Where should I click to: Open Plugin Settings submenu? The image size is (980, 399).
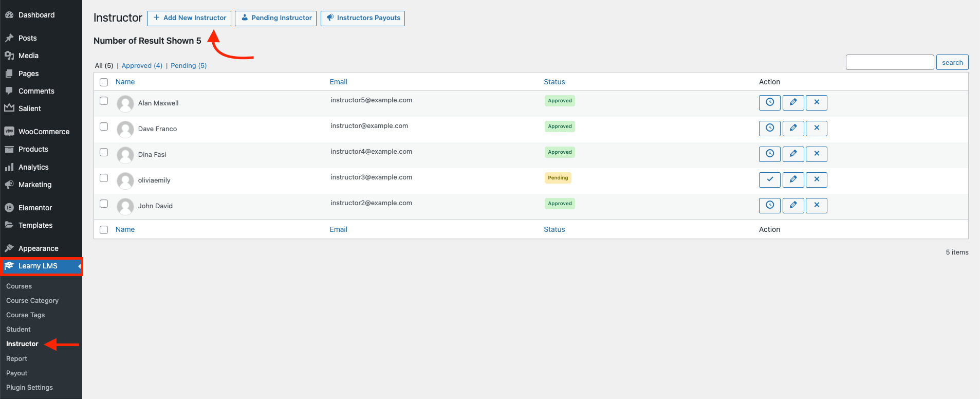pyautogui.click(x=29, y=387)
